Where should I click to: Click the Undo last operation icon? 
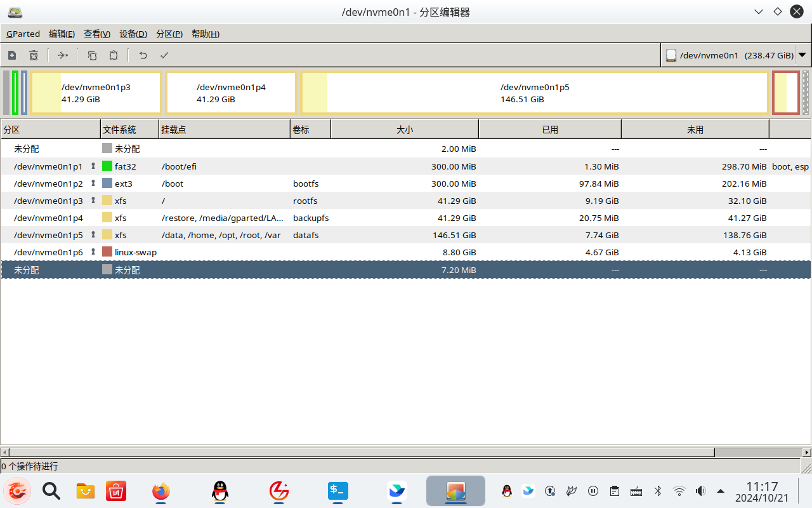tap(143, 55)
